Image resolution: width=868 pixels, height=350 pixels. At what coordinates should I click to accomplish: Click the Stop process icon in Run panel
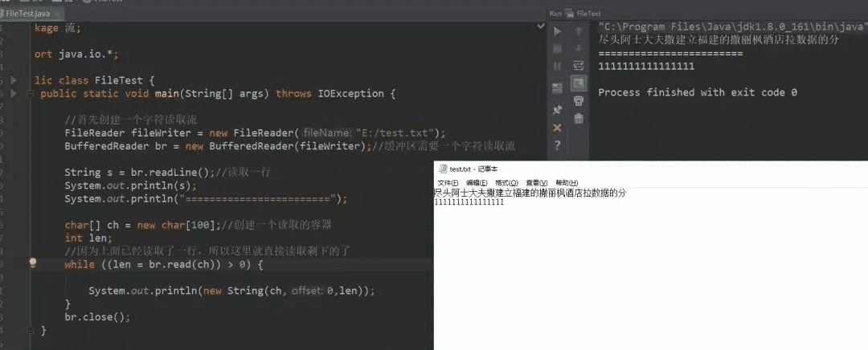point(557,49)
